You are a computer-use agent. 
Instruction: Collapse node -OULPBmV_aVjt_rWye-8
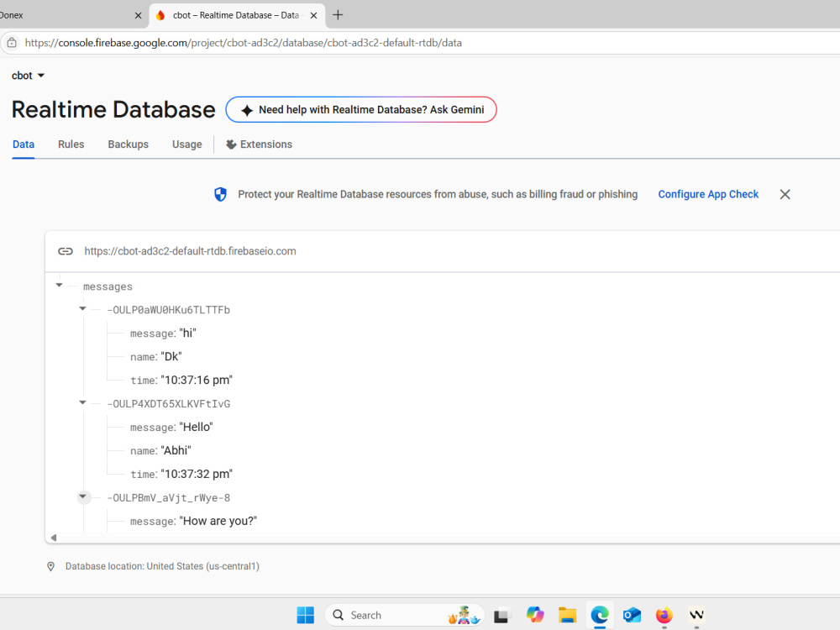pos(82,496)
